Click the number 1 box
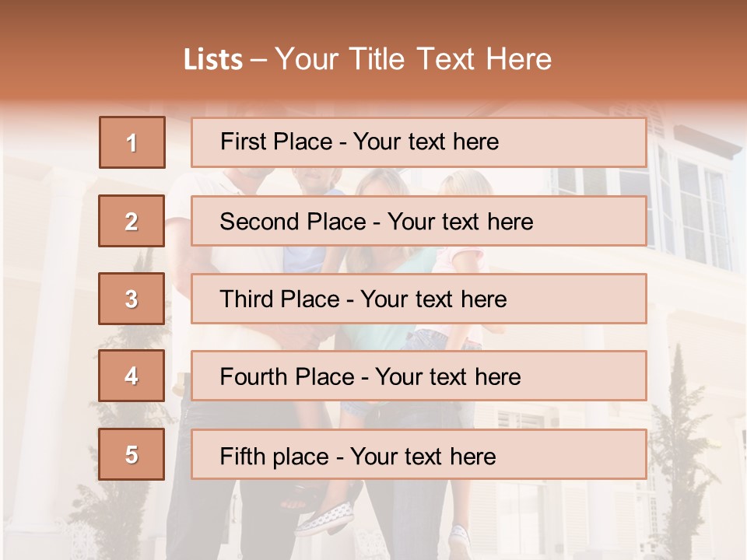The height and width of the screenshot is (560, 747). point(132,142)
